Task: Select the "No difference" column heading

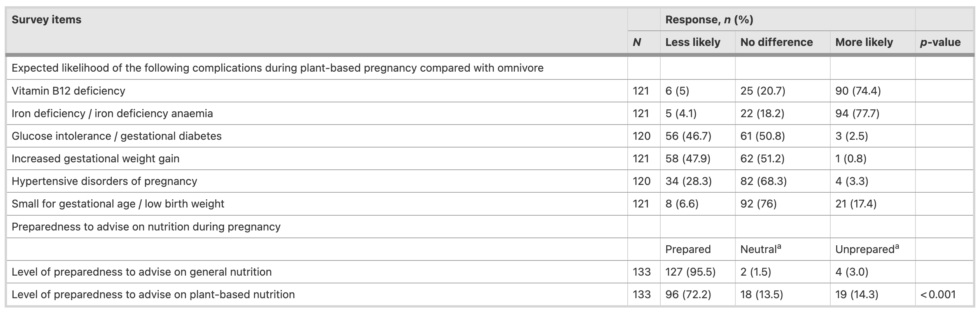Action: point(776,42)
